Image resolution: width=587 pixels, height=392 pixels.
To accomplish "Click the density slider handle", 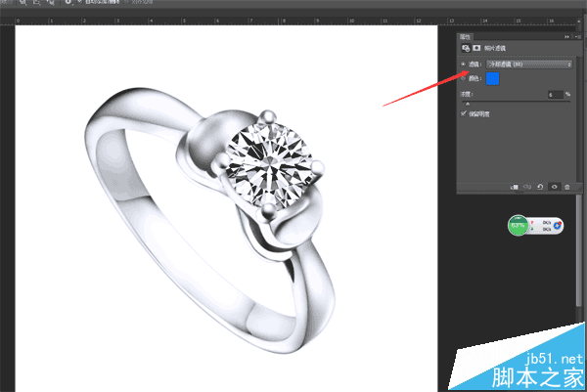I will [x=468, y=104].
